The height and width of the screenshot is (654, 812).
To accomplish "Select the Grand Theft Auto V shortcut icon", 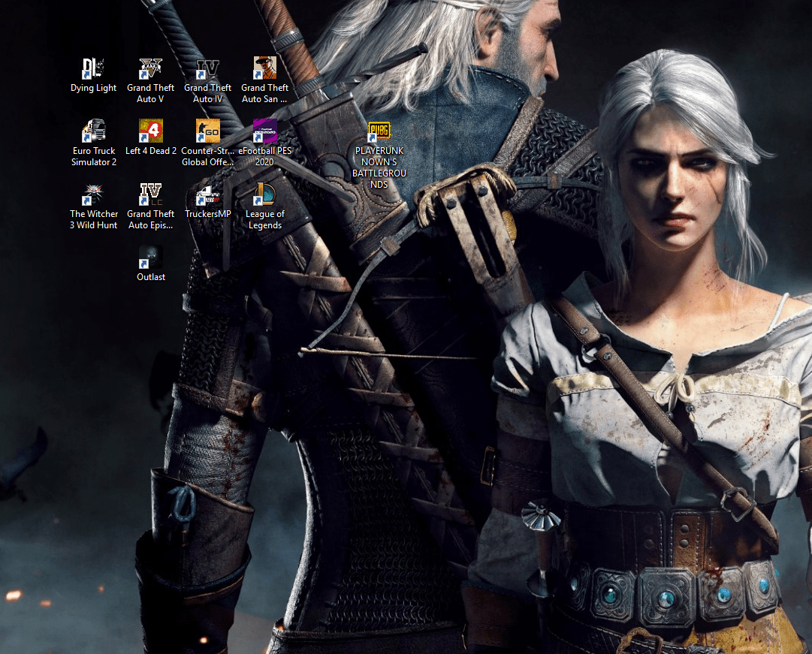I will [151, 68].
